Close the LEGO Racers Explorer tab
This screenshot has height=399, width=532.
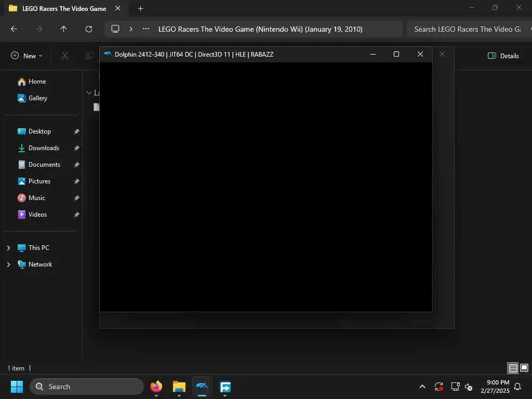point(118,8)
